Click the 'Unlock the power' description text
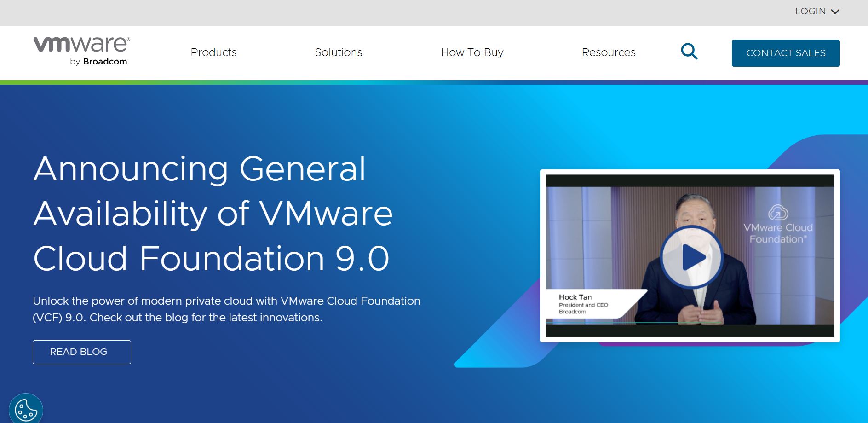The height and width of the screenshot is (423, 868). click(226, 309)
